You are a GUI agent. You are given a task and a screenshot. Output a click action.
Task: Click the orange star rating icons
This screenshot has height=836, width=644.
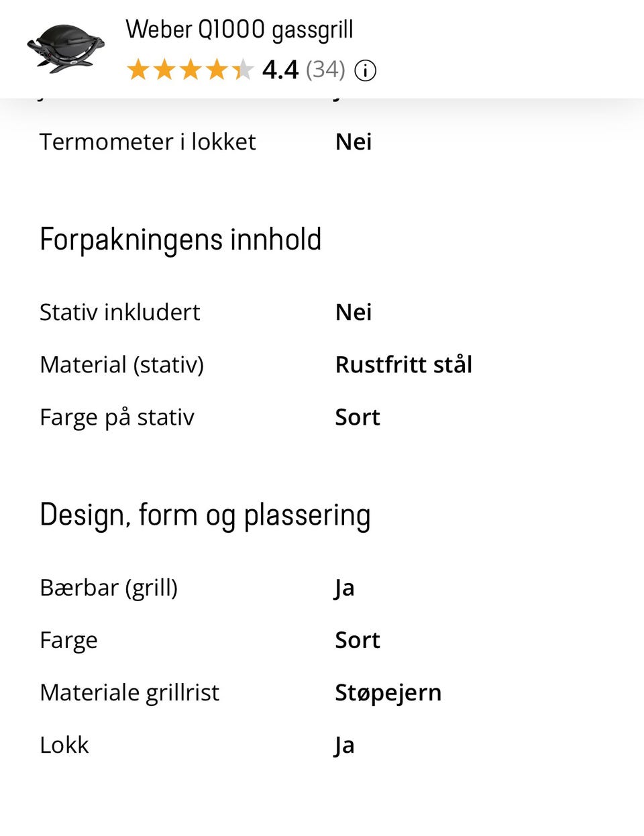point(190,70)
